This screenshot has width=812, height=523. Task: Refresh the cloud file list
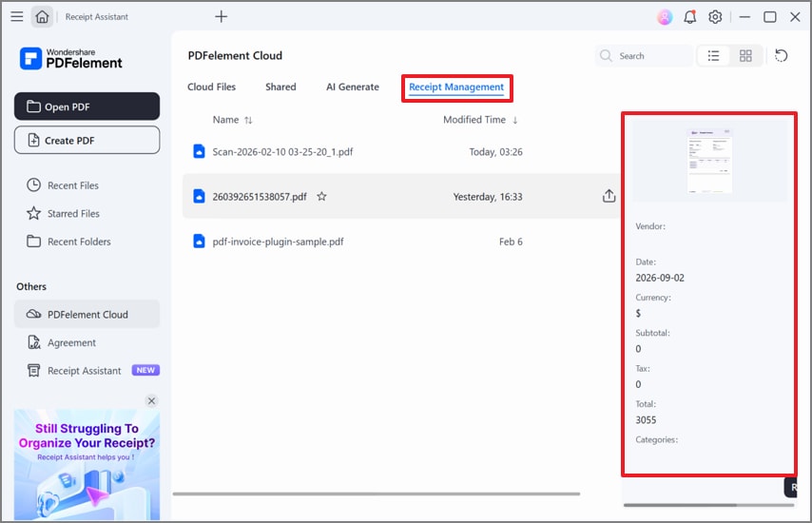point(781,55)
